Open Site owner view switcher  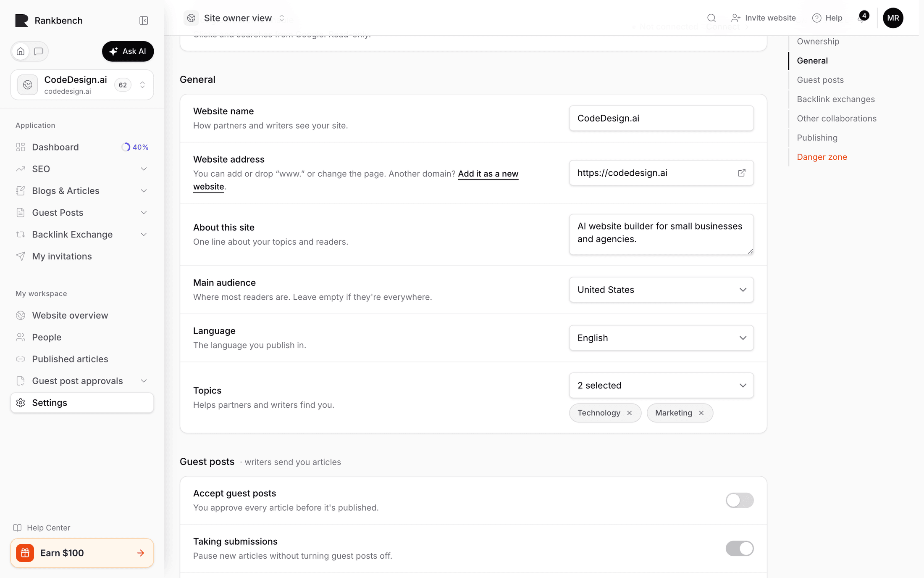pos(235,18)
